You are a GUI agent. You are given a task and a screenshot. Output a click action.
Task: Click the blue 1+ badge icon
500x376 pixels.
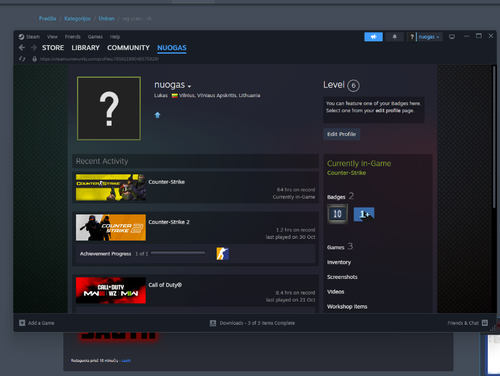pyautogui.click(x=364, y=214)
